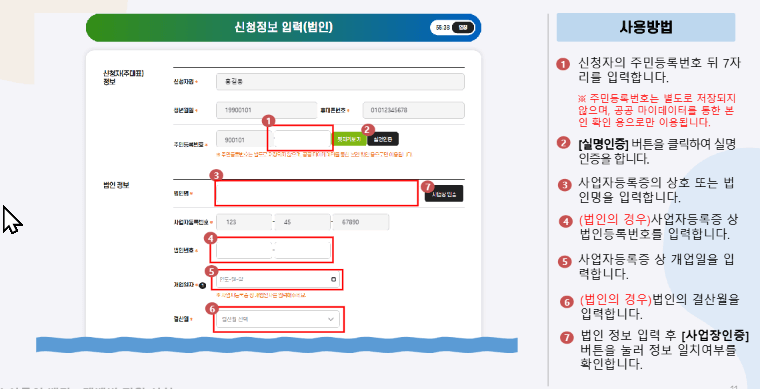Click the 연장 button to extend the session timer
Viewport: 765px width, 389px height.
(x=463, y=28)
